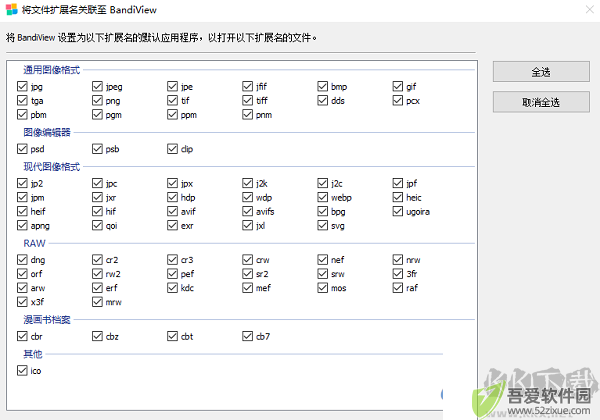600x420 pixels.
Task: Toggle the cr2 checkbox
Action: (x=97, y=260)
